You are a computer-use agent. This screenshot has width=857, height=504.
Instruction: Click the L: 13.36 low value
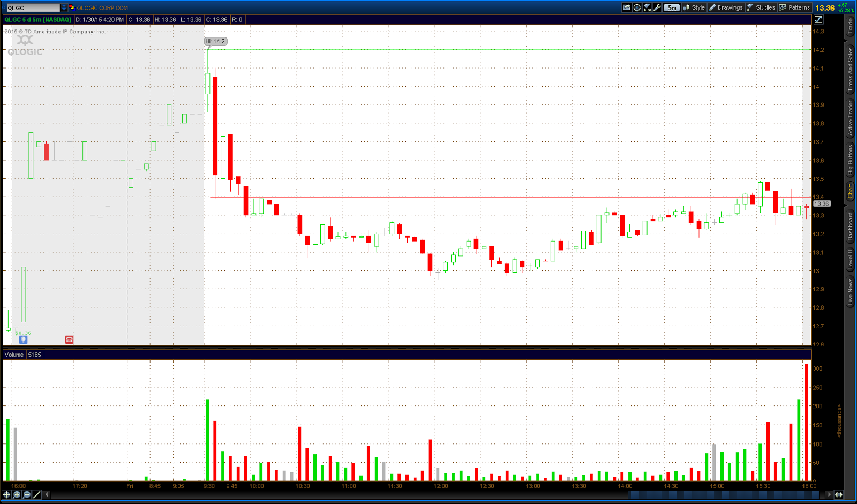click(191, 20)
